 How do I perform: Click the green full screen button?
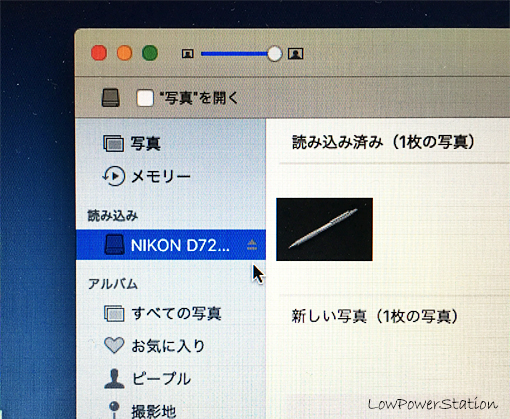pos(150,53)
